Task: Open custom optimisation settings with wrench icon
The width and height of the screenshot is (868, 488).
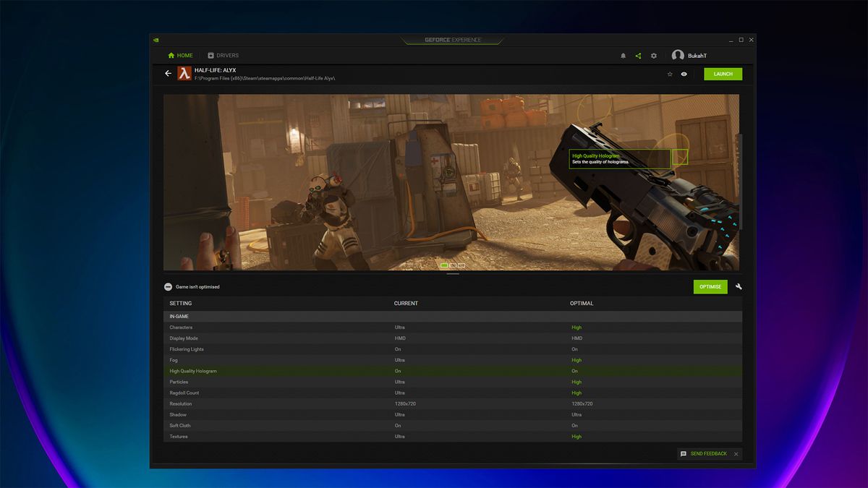Action: pos(738,286)
